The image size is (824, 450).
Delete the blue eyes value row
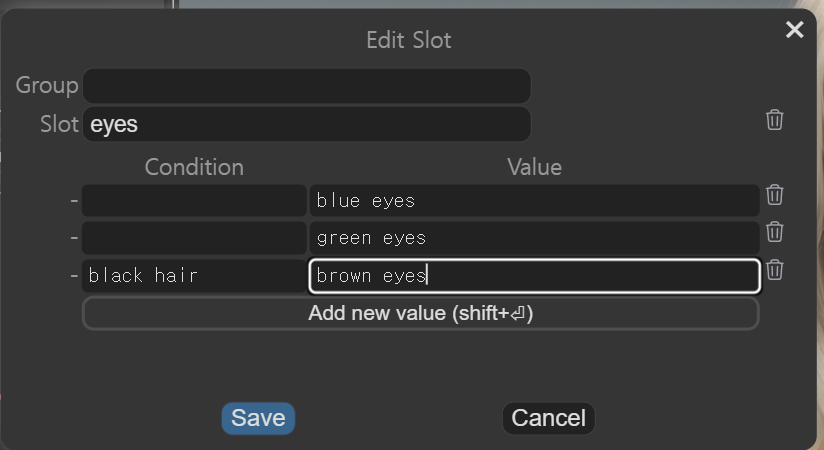tap(774, 195)
